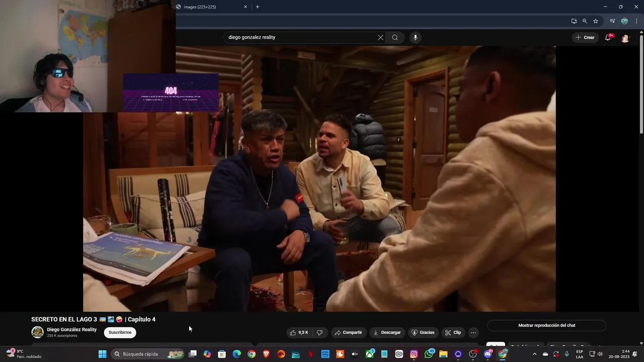Show chat replay via Mostrar reproducción del chat
Screen dimensions: 644x362
point(546,325)
